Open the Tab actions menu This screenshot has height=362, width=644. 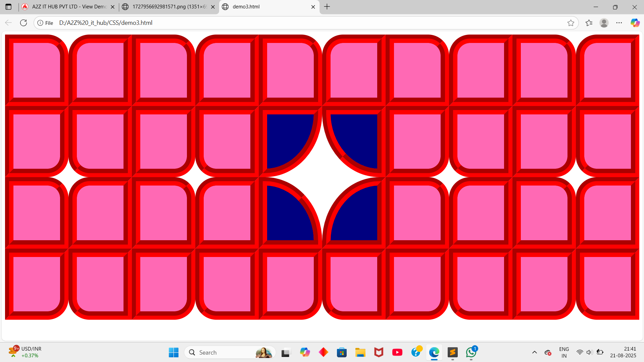pos(8,7)
